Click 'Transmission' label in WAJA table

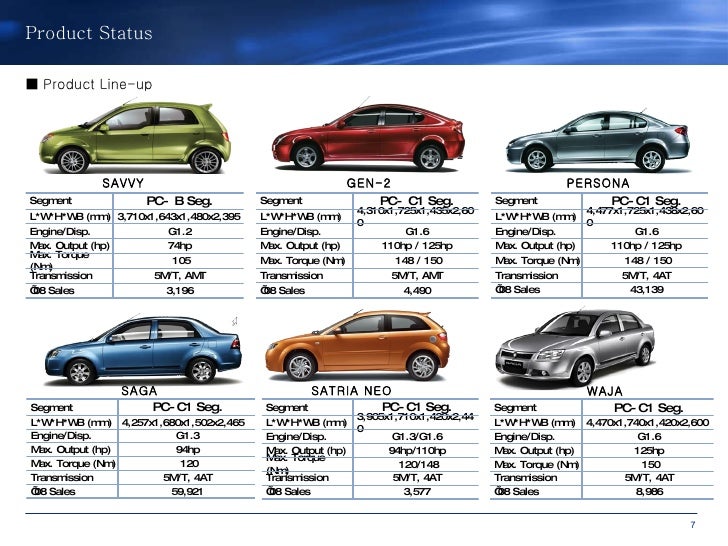[526, 477]
